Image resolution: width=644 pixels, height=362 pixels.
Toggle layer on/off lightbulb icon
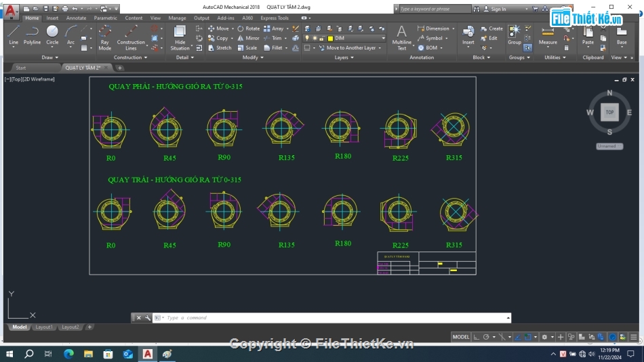point(307,38)
